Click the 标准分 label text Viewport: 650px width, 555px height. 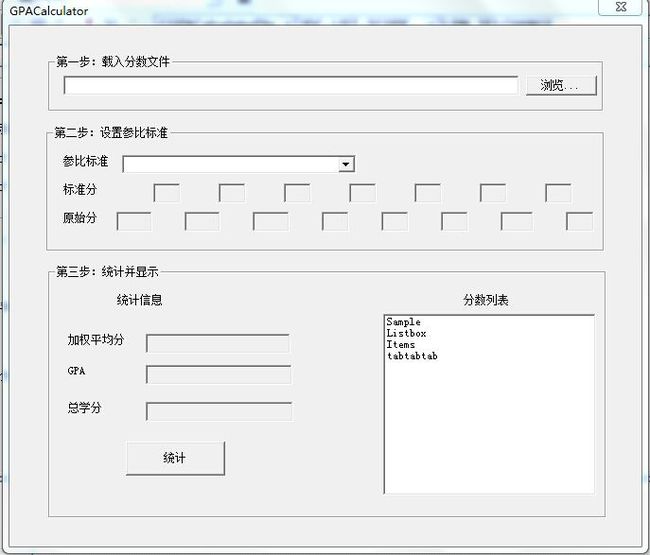(80, 189)
